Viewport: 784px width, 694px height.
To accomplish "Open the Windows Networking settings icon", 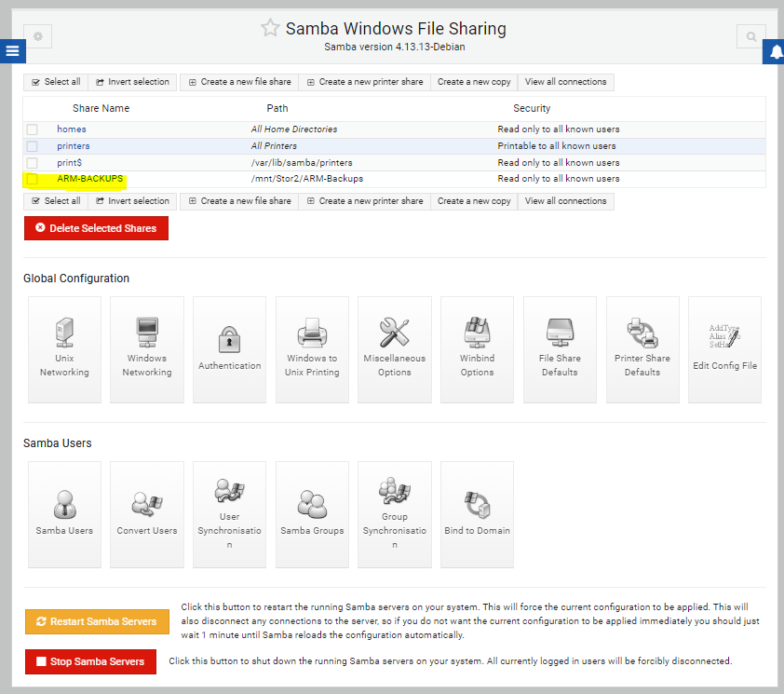I will pyautogui.click(x=147, y=349).
